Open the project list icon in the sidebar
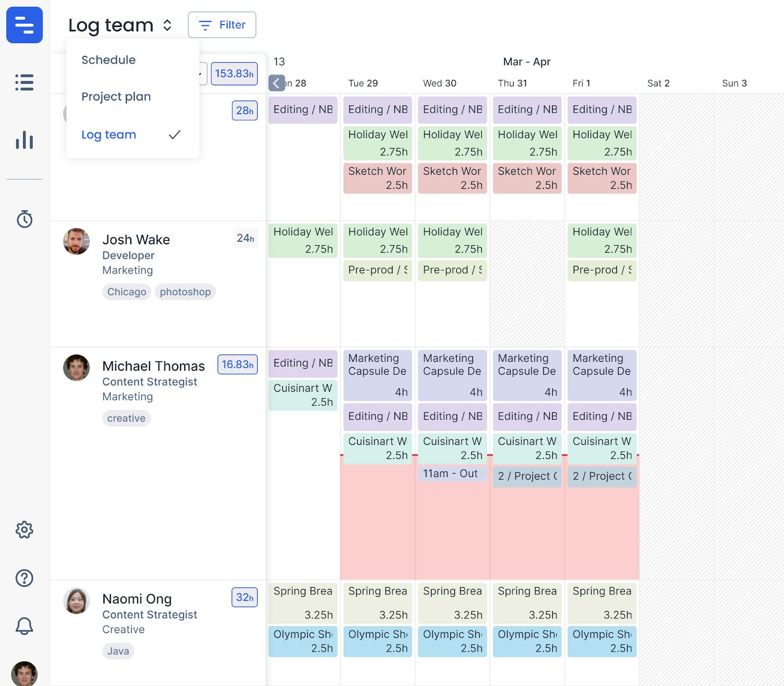Screen dimensions: 784x686 (x=24, y=83)
